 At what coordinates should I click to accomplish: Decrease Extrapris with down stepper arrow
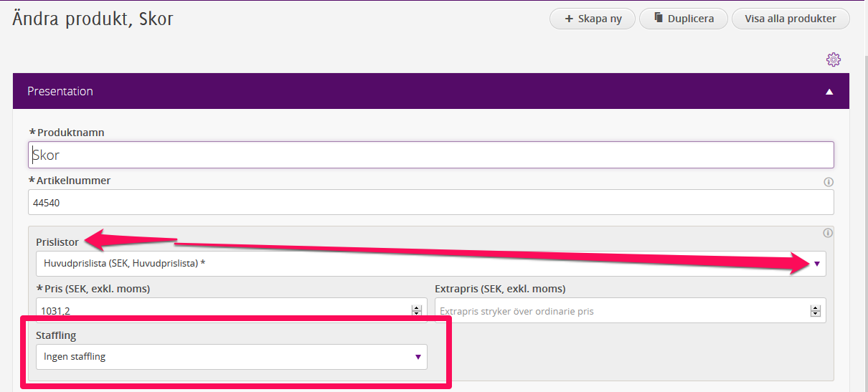click(815, 313)
